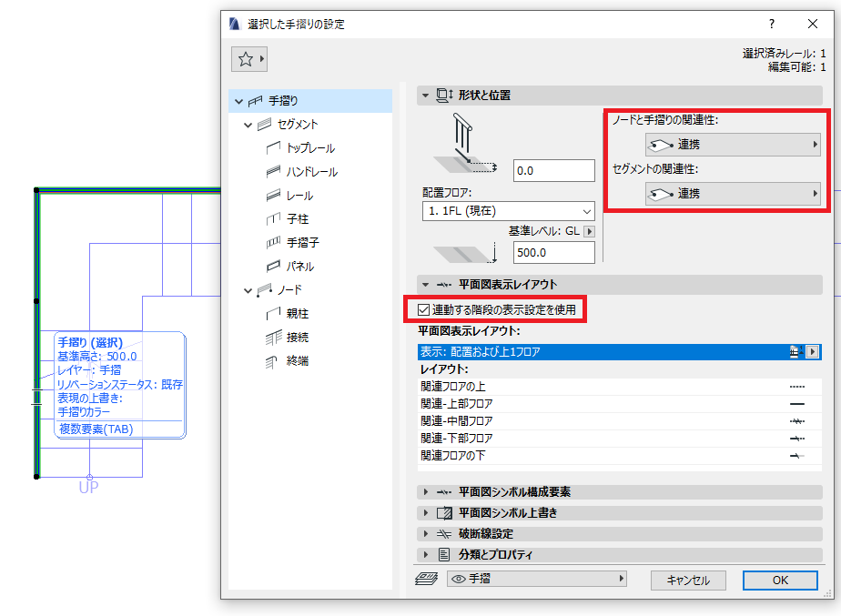This screenshot has width=841, height=616.
Task: Click the OK button
Action: pyautogui.click(x=780, y=581)
